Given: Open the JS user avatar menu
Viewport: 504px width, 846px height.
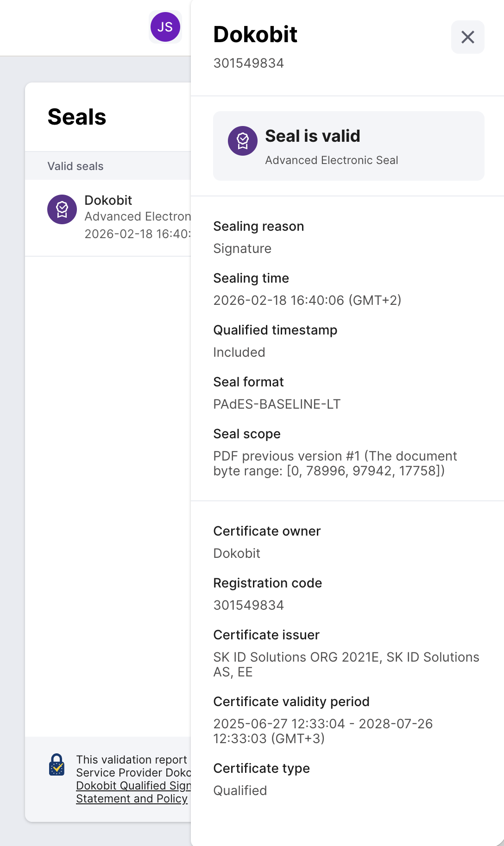Looking at the screenshot, I should click(x=165, y=27).
